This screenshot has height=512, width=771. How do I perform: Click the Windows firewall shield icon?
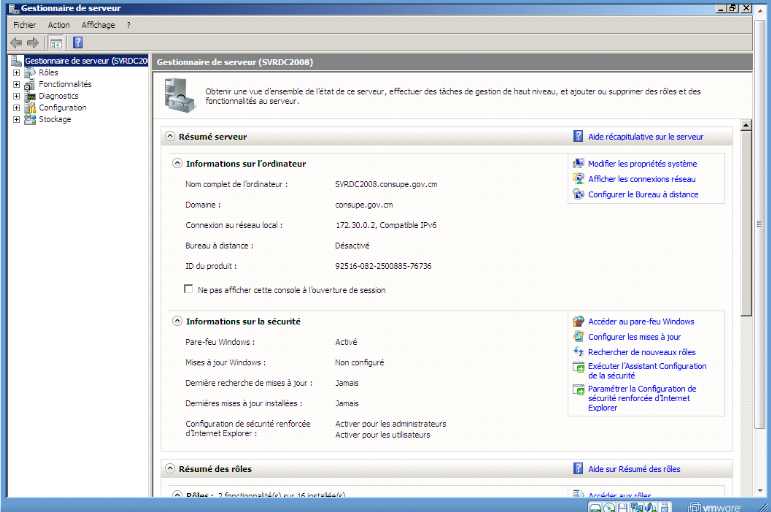pos(578,322)
